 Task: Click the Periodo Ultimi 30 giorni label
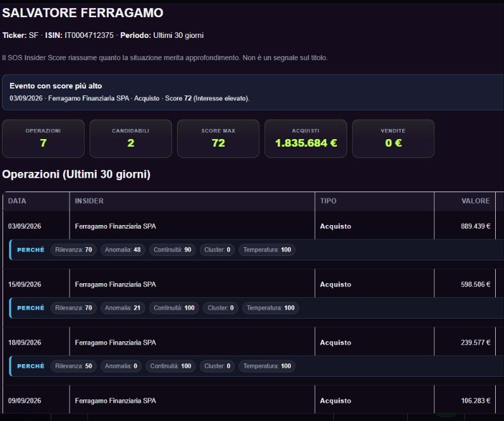[162, 35]
